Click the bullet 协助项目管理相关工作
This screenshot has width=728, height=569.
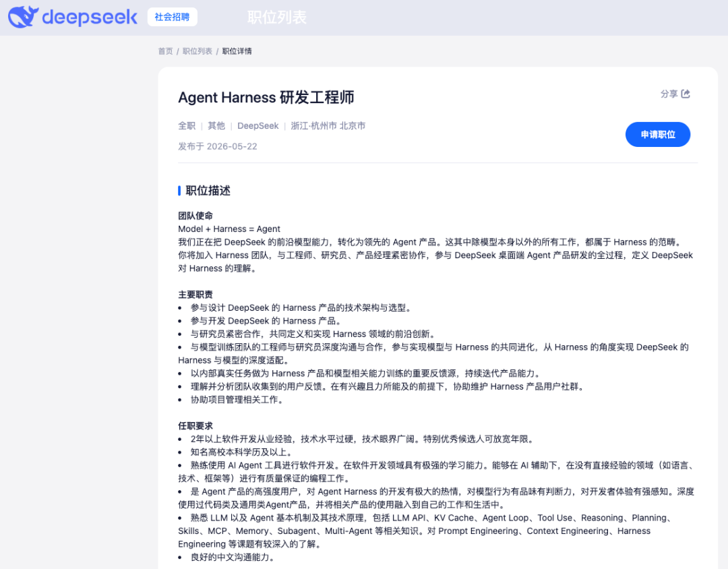pos(237,400)
